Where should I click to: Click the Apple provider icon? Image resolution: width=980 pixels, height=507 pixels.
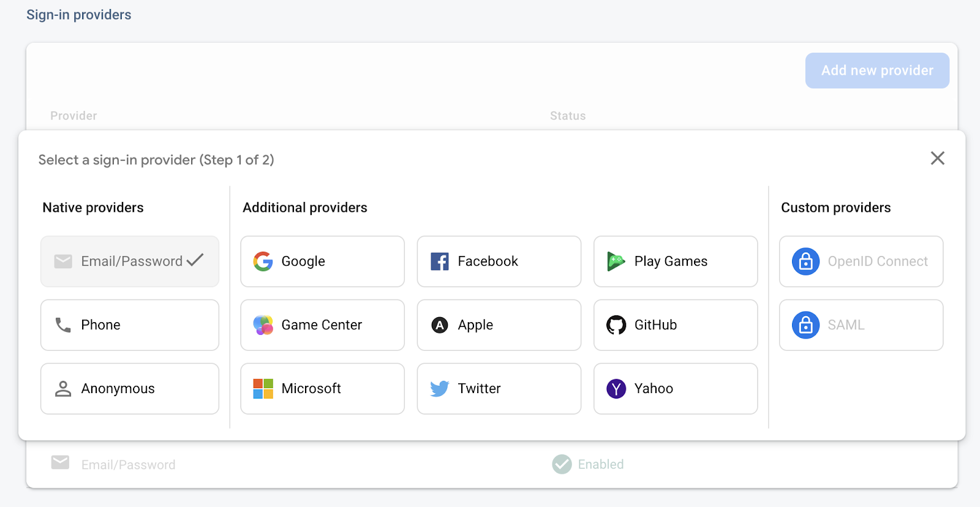click(x=439, y=325)
